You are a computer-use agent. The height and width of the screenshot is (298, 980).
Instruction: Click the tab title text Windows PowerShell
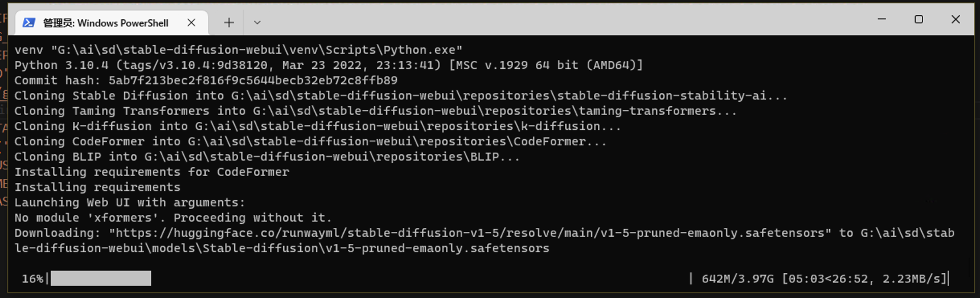coord(121,23)
